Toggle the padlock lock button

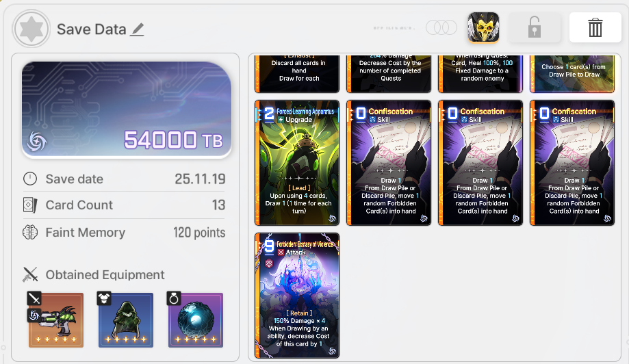(x=535, y=27)
